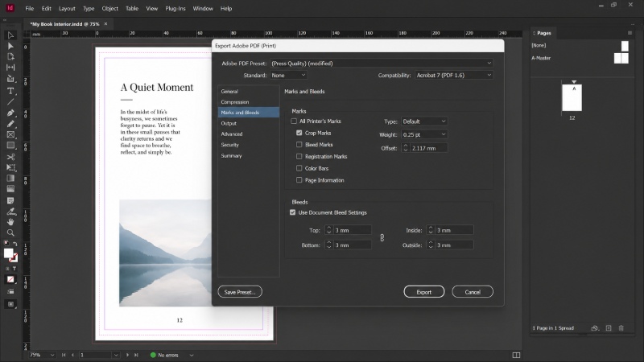The image size is (644, 362).
Task: Select the Rectangle Frame tool
Action: point(10,134)
